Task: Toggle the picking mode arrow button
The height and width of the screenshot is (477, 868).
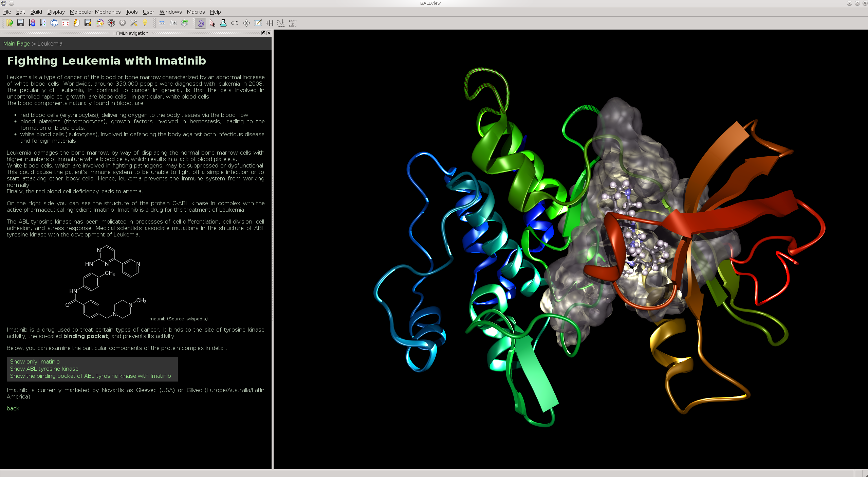Action: pos(212,23)
